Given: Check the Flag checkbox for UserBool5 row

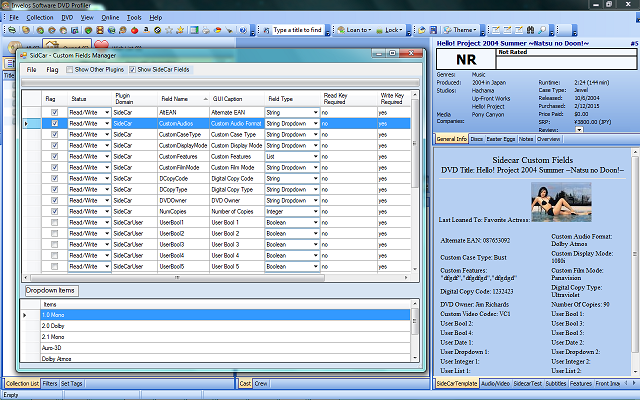Looking at the screenshot, I should coord(55,267).
